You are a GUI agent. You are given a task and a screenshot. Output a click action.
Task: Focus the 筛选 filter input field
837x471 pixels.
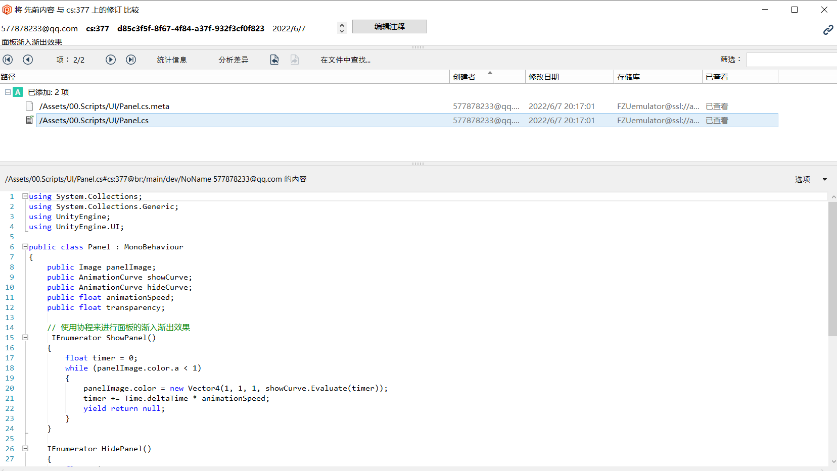tap(792, 60)
